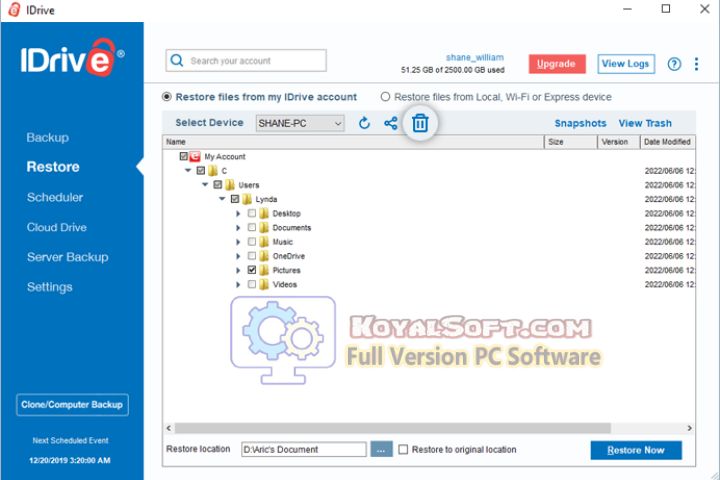Open Scheduler from the sidebar

(55, 198)
